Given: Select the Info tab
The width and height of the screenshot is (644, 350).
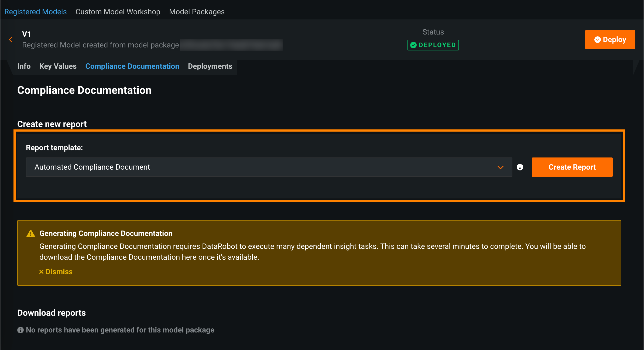Looking at the screenshot, I should click(x=24, y=66).
